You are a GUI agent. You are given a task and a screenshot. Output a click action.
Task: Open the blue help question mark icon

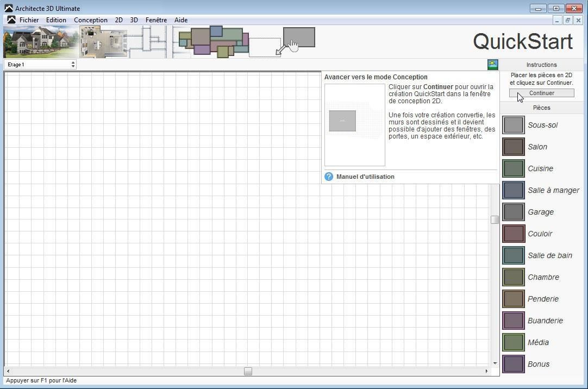click(329, 177)
